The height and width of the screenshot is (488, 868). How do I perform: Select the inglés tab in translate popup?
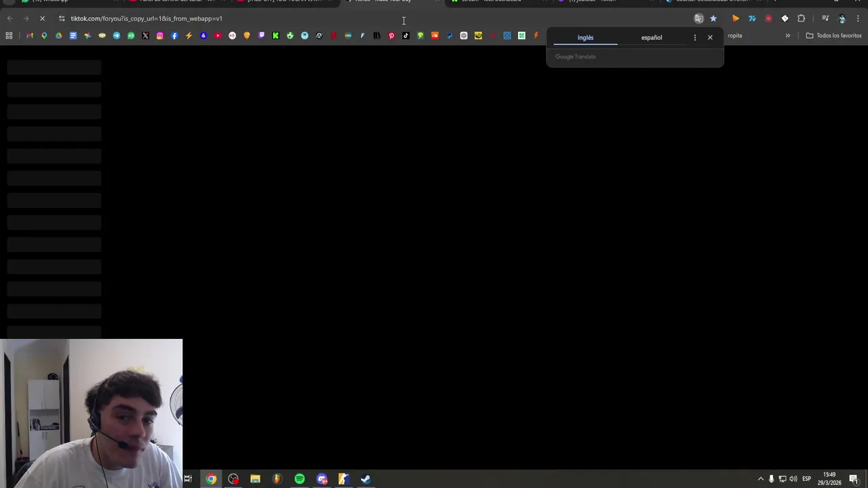point(585,37)
